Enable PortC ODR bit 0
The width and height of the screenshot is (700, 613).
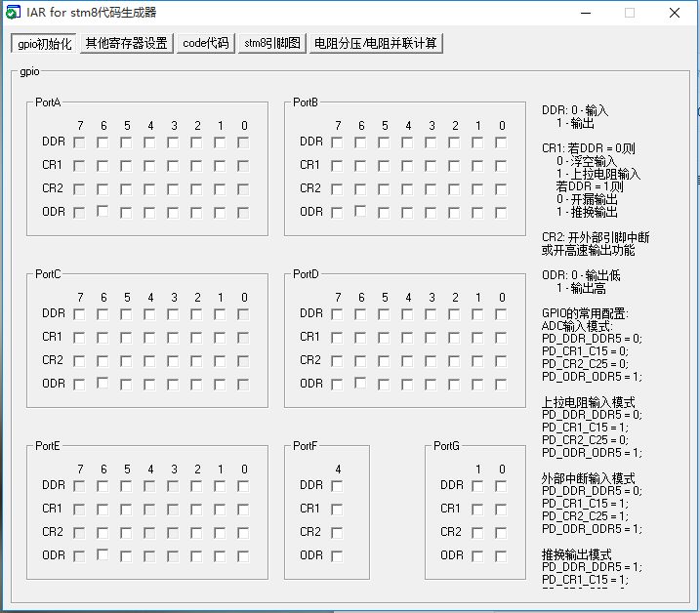coord(243,385)
